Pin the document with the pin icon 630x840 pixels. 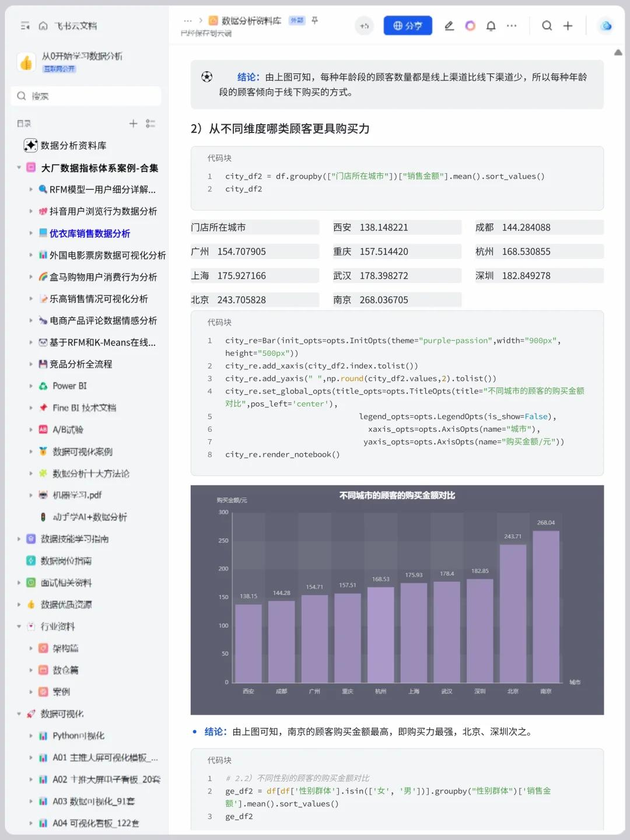[314, 20]
